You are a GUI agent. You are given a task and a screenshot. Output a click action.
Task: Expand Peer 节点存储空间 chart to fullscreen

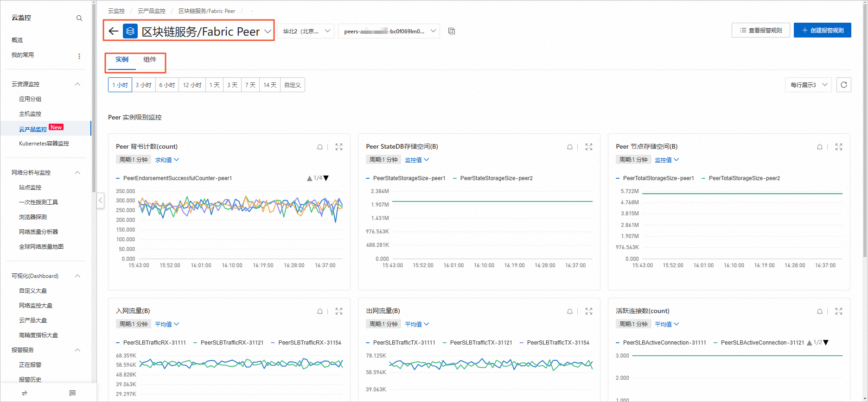(839, 147)
